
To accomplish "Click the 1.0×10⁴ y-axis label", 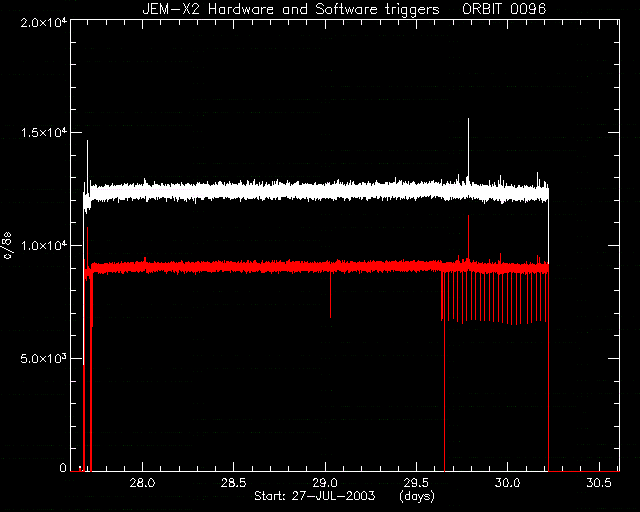I will (44, 245).
